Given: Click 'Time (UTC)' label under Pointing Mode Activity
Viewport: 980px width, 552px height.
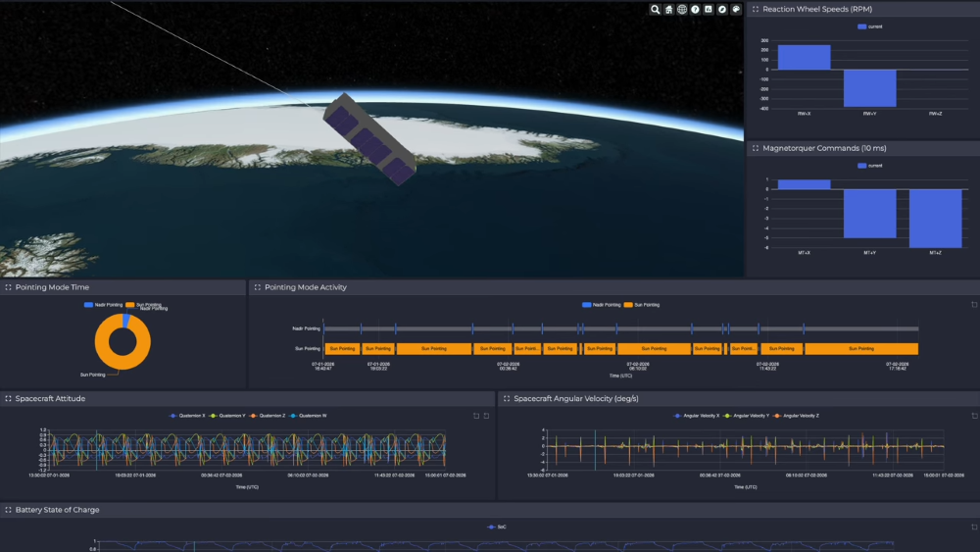Looking at the screenshot, I should 620,376.
